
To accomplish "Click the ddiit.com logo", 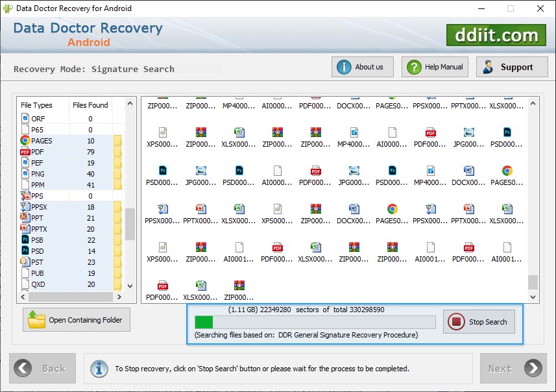I will point(496,36).
